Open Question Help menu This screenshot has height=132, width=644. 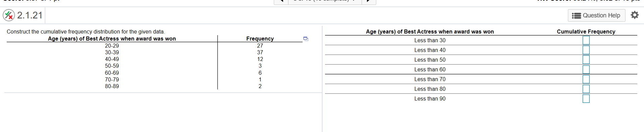pyautogui.click(x=596, y=15)
